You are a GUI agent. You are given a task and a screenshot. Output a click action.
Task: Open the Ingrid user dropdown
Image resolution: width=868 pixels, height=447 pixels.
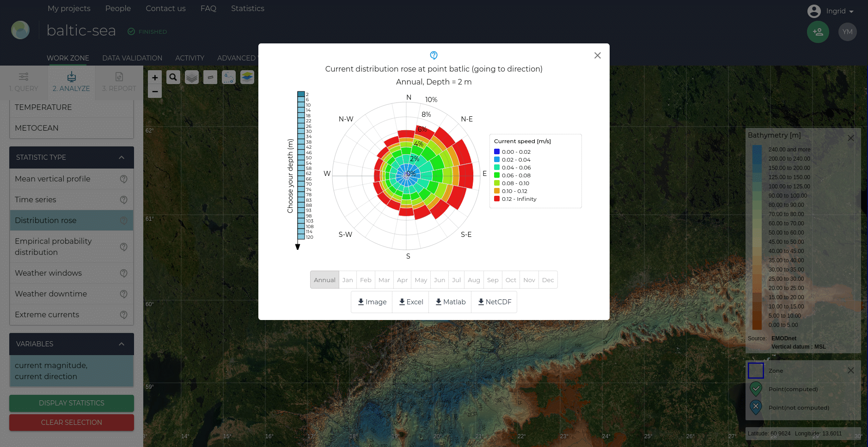pyautogui.click(x=831, y=11)
